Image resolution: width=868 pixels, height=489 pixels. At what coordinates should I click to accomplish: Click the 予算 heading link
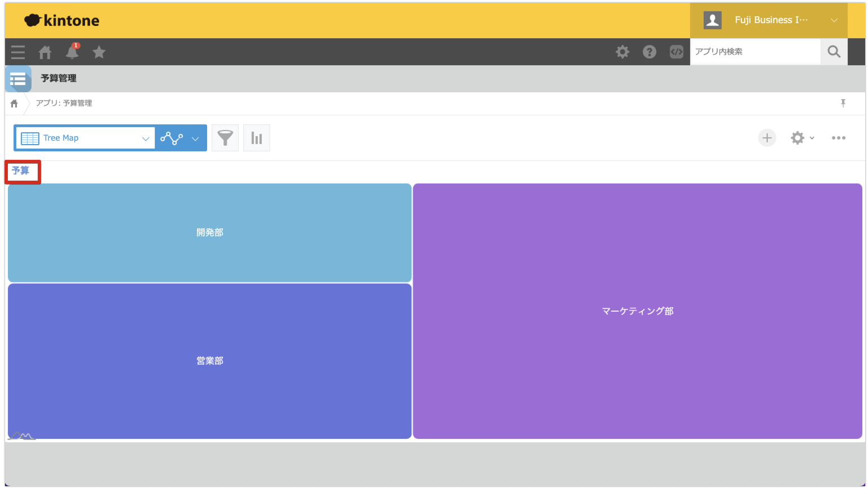(x=20, y=171)
